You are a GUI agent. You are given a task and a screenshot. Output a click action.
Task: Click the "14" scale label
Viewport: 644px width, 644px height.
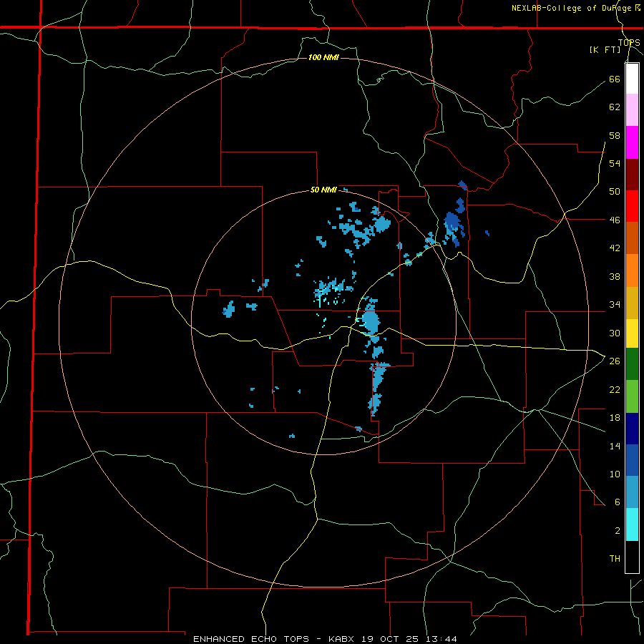click(x=615, y=446)
